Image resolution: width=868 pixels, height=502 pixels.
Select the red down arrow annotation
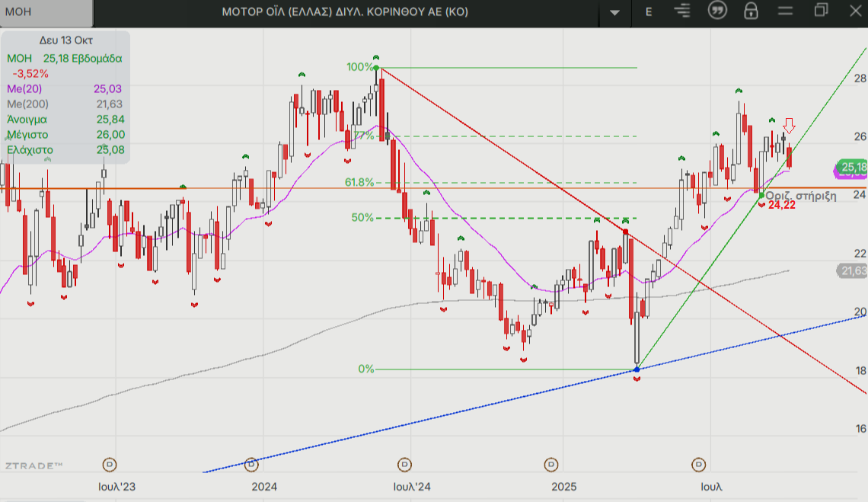(790, 125)
